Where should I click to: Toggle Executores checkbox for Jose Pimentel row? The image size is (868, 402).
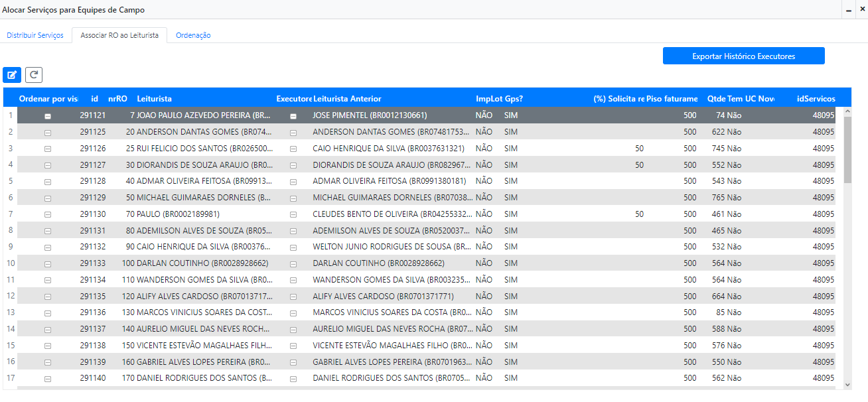[293, 116]
